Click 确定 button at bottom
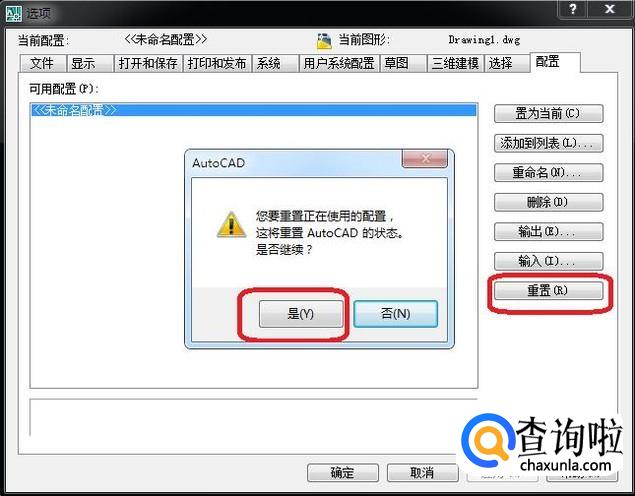The image size is (635, 496). click(343, 473)
